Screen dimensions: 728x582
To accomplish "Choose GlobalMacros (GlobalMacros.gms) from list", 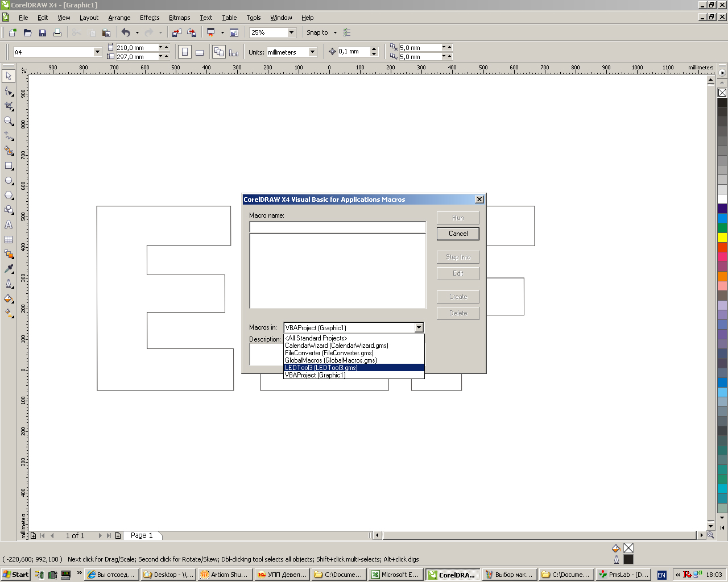I will 354,360.
